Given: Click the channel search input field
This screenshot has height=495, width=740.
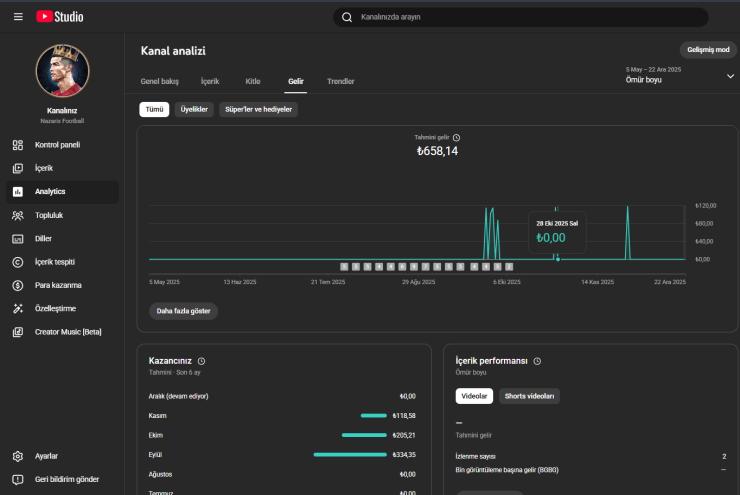Looking at the screenshot, I should point(520,17).
